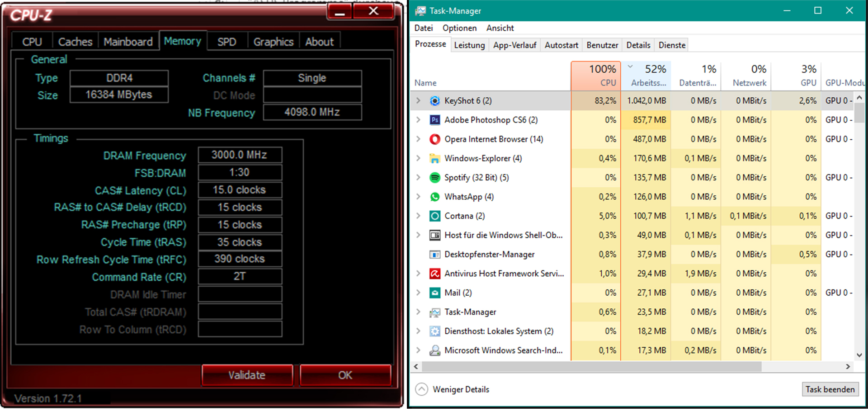Click the Windows Shell host icon
868x411 pixels.
(434, 235)
